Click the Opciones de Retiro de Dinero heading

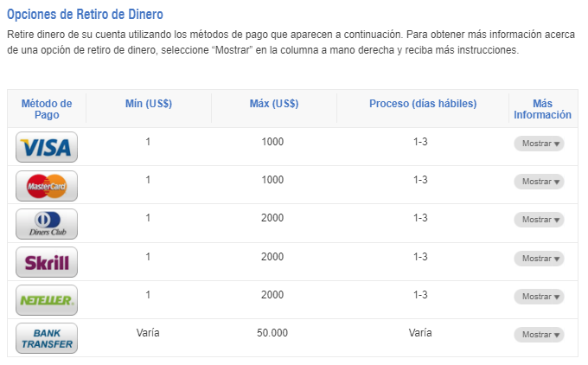pyautogui.click(x=85, y=15)
